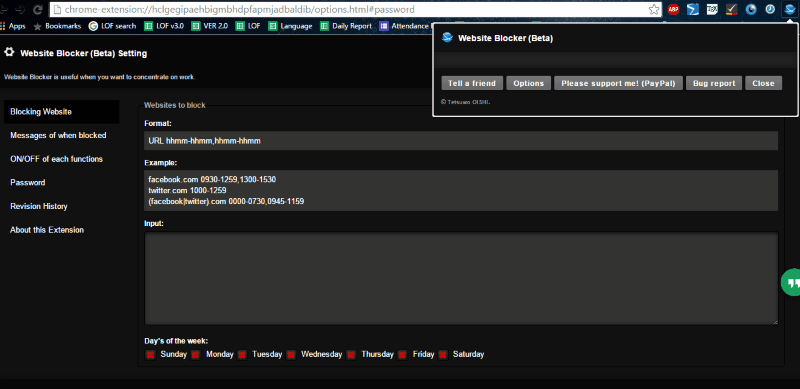Screen dimensions: 800x389
Task: Click the settings gear icon in header
Action: click(9, 52)
